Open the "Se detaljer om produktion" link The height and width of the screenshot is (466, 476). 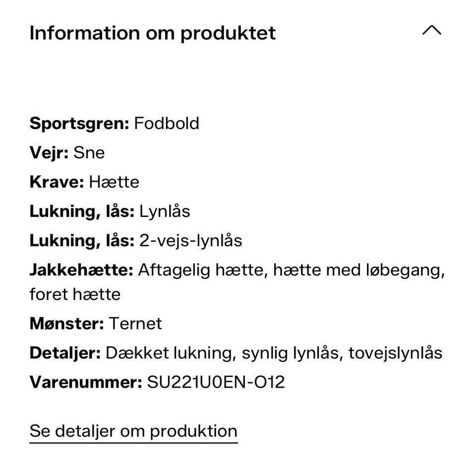pyautogui.click(x=133, y=431)
